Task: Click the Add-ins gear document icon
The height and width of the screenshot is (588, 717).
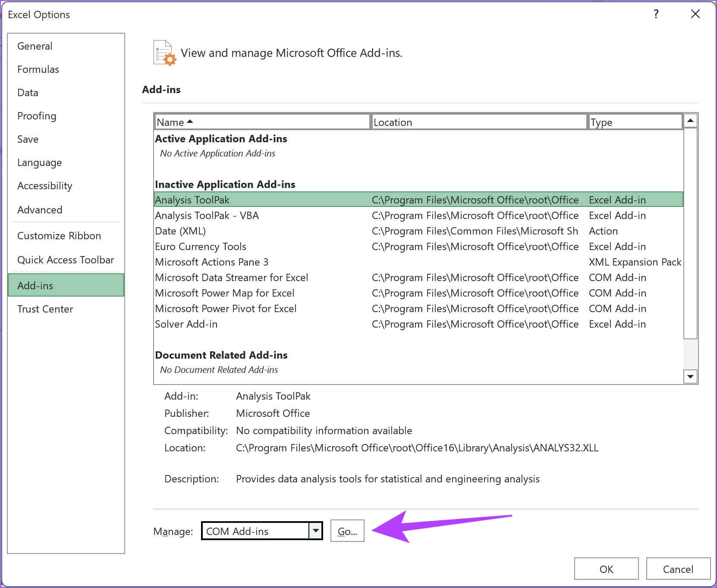Action: coord(164,53)
